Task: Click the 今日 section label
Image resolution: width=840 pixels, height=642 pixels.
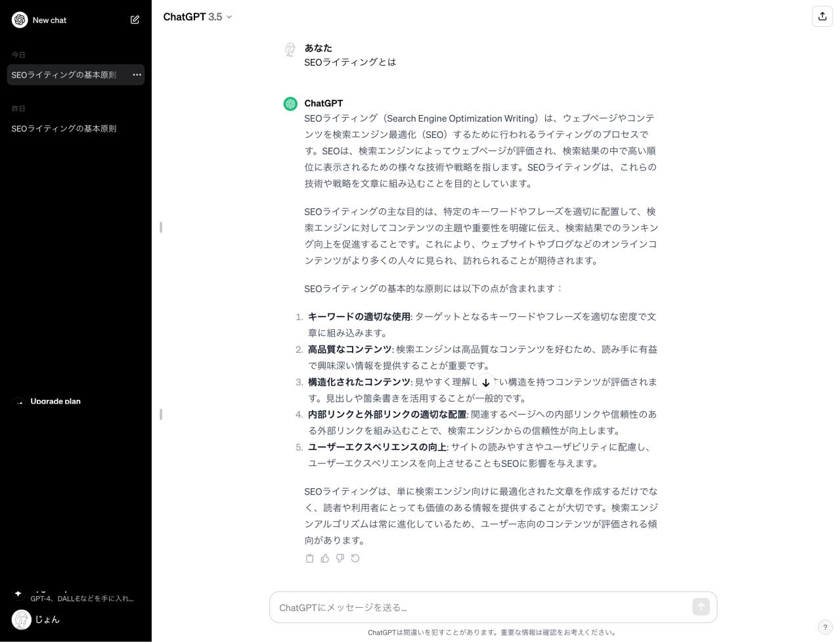Action: tap(18, 55)
